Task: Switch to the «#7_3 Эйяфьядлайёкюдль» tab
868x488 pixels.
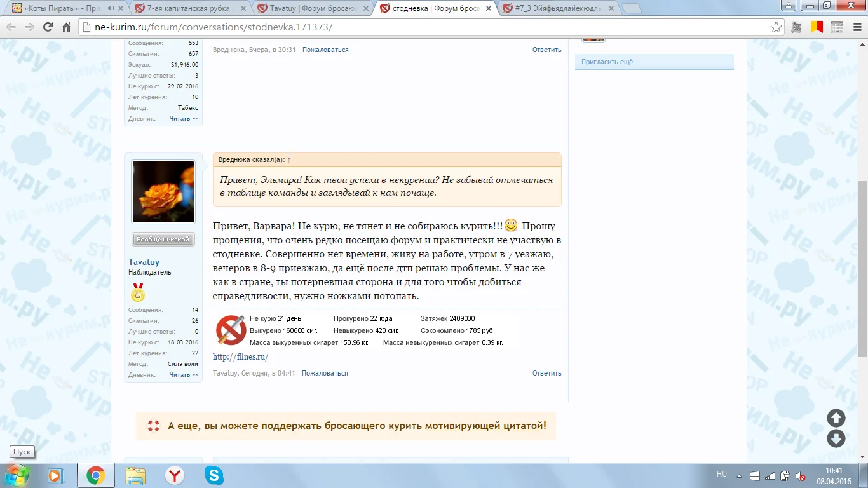Action: coord(558,8)
